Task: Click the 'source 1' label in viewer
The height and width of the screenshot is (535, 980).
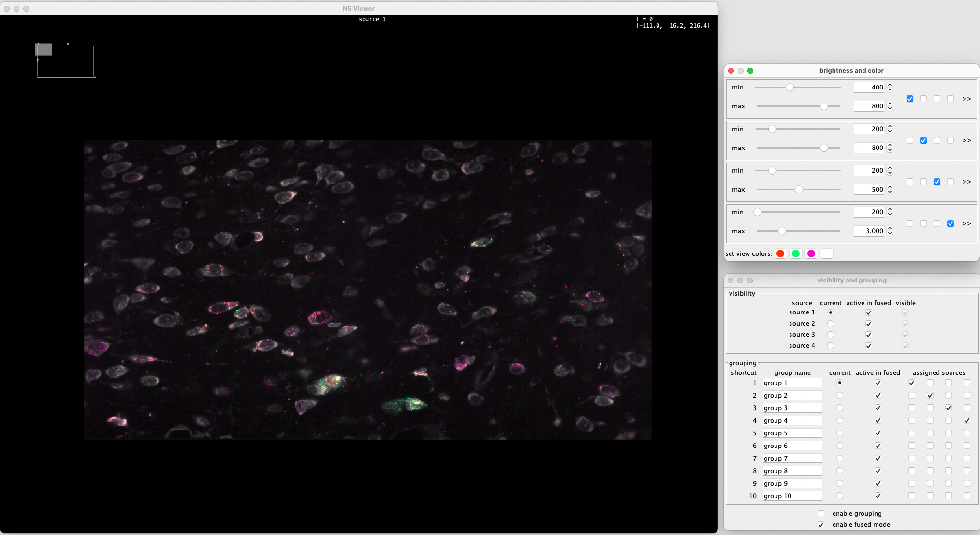Action: pyautogui.click(x=372, y=19)
